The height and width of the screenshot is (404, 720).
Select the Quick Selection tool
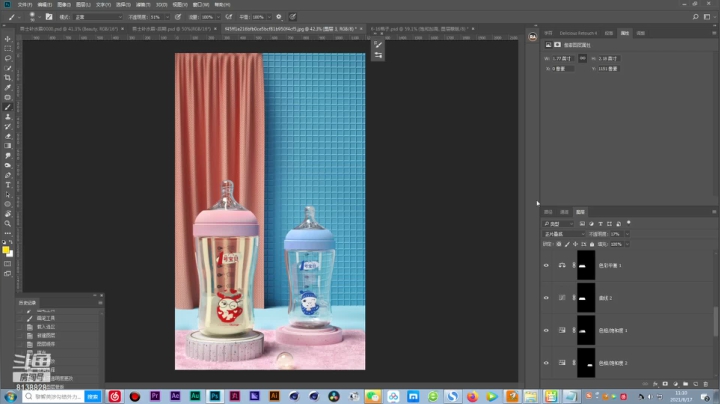pyautogui.click(x=8, y=68)
